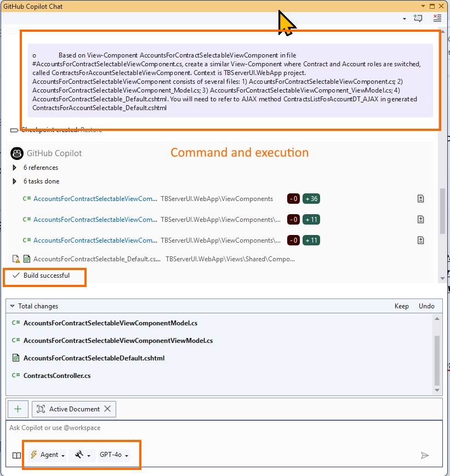Remove the Active Document context chip
The width and height of the screenshot is (450, 476).
click(107, 409)
